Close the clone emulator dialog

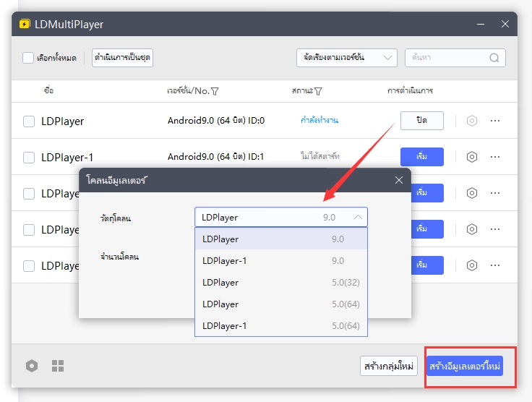pyautogui.click(x=399, y=180)
